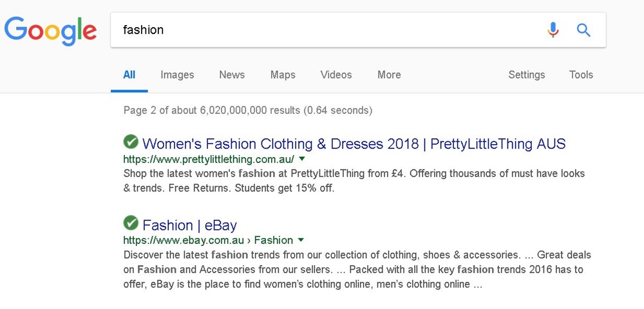Switch to the Images tab
This screenshot has height=309, width=644.
(177, 75)
